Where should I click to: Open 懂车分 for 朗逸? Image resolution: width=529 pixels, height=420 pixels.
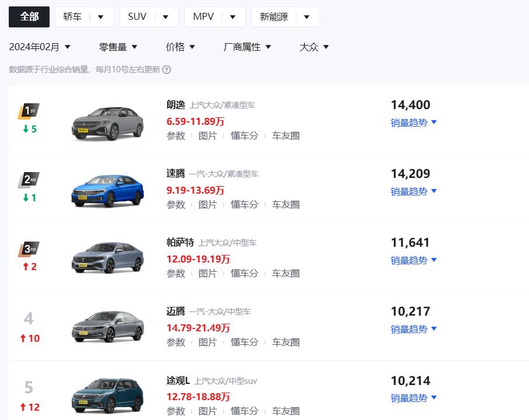(x=244, y=135)
